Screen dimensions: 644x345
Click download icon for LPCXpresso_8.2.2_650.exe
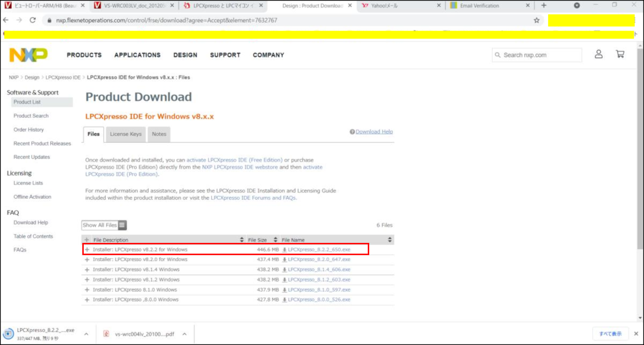(284, 250)
